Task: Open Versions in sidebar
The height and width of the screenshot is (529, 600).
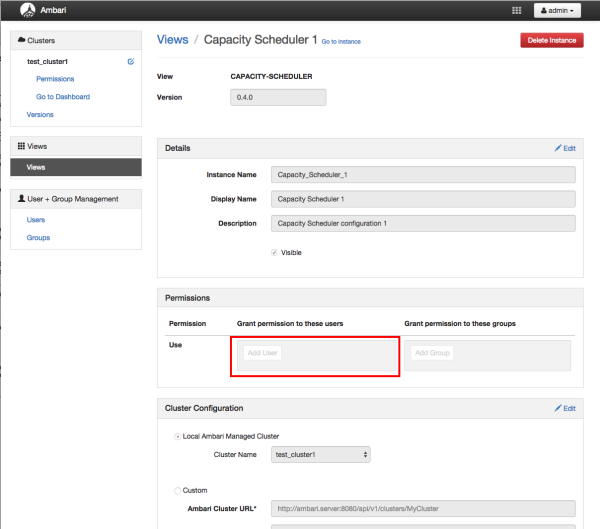Action: [x=40, y=114]
